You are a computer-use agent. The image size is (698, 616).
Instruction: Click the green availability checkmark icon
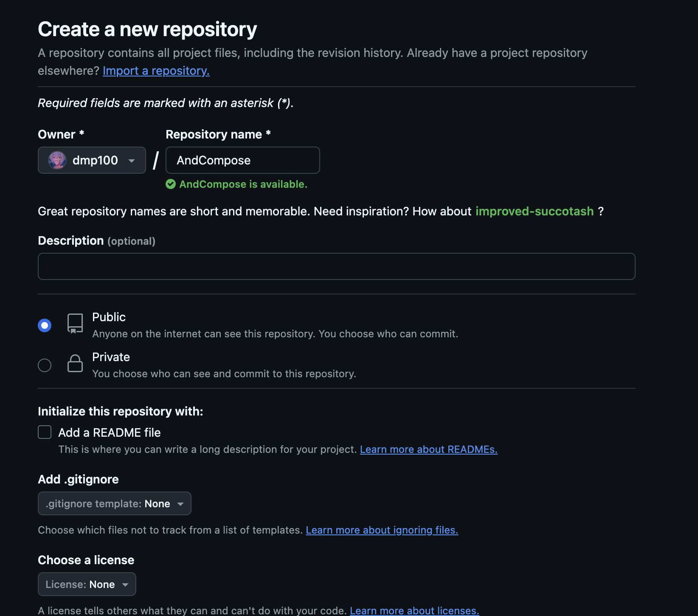[171, 184]
